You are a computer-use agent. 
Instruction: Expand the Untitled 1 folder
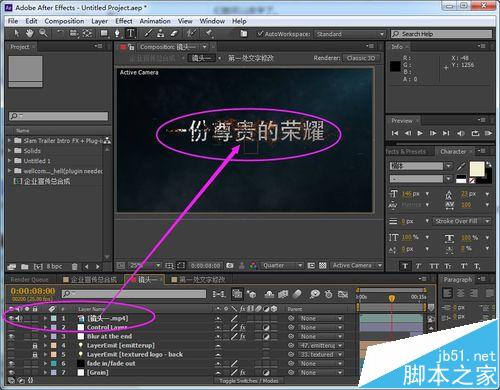point(10,161)
